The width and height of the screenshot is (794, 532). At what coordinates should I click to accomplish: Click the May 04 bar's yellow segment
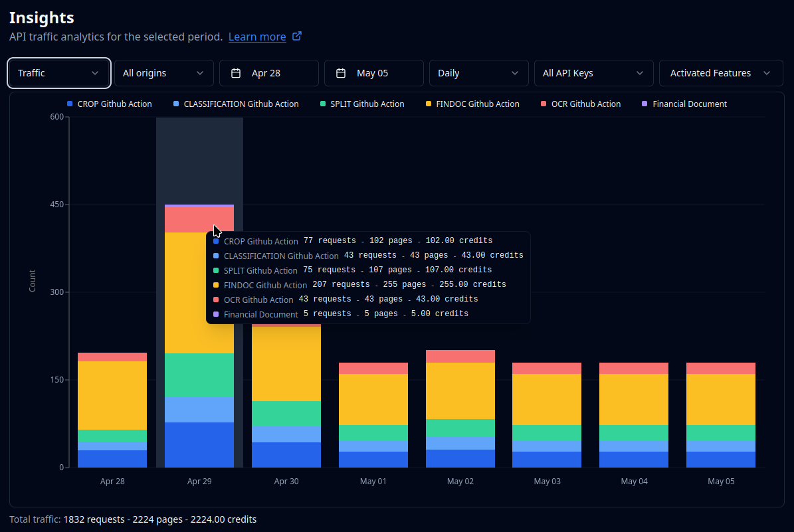(x=634, y=399)
